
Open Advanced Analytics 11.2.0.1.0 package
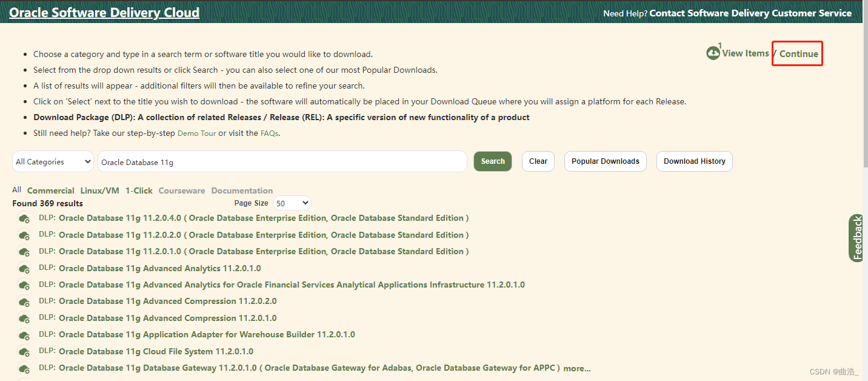(x=160, y=268)
